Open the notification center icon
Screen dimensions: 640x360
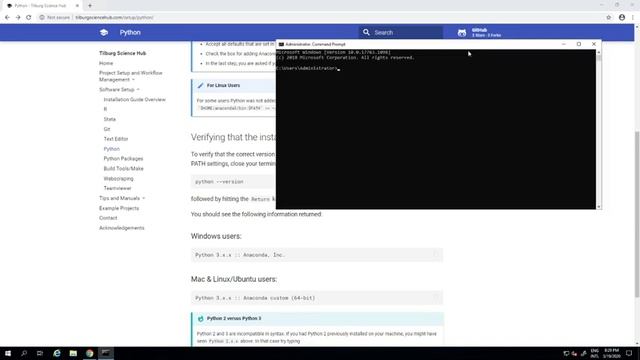[629, 353]
